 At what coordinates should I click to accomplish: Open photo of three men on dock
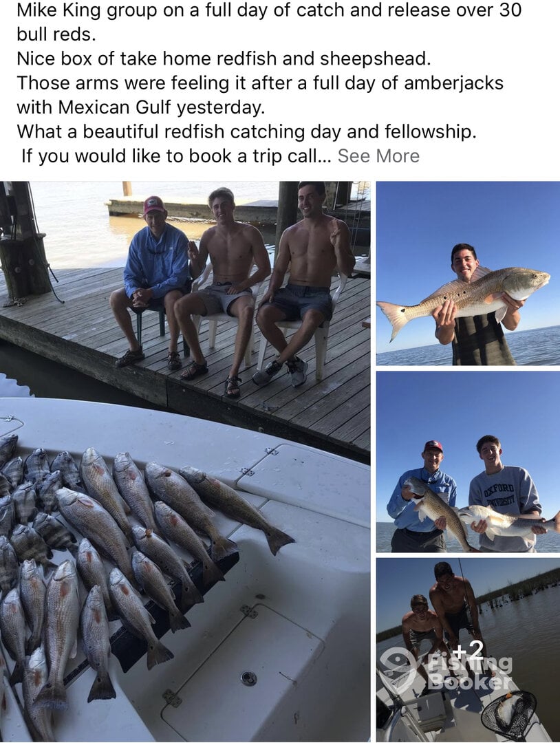click(x=185, y=461)
